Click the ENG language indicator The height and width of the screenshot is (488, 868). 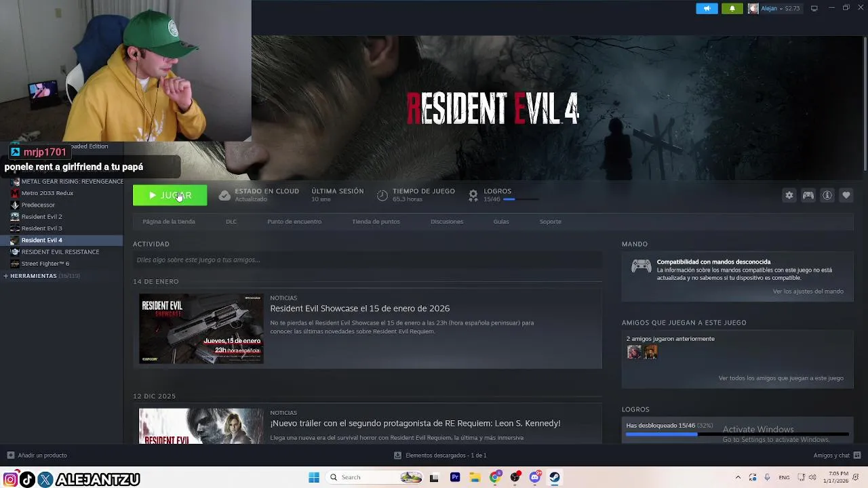784,477
